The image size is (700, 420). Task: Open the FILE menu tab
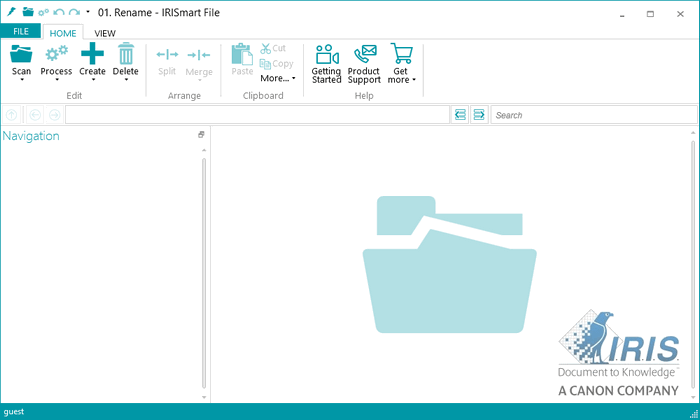(x=20, y=32)
